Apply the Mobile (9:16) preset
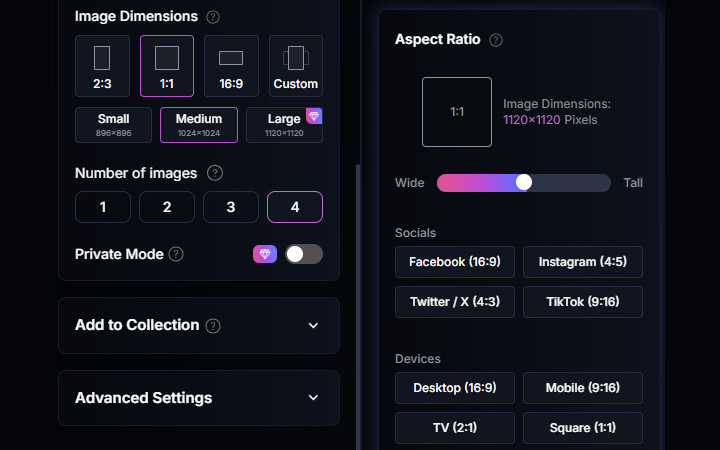The height and width of the screenshot is (450, 720). 583,388
